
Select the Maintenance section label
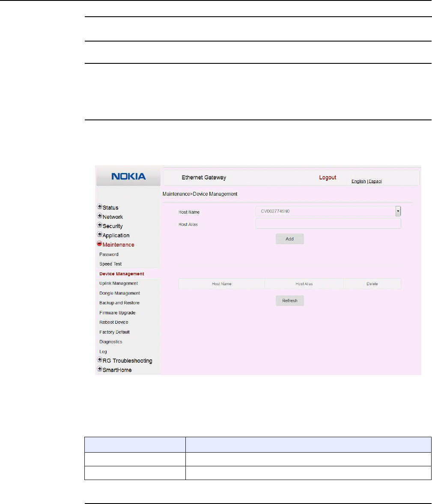(118, 245)
